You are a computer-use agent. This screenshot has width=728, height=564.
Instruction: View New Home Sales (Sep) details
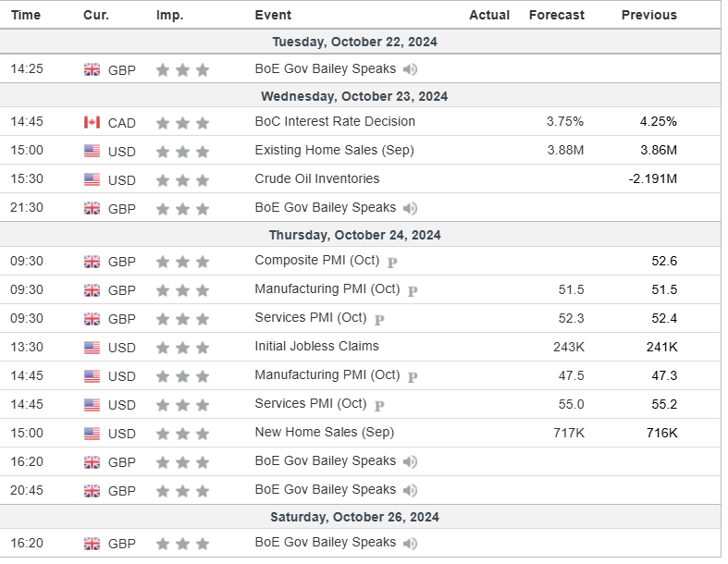pyautogui.click(x=324, y=432)
